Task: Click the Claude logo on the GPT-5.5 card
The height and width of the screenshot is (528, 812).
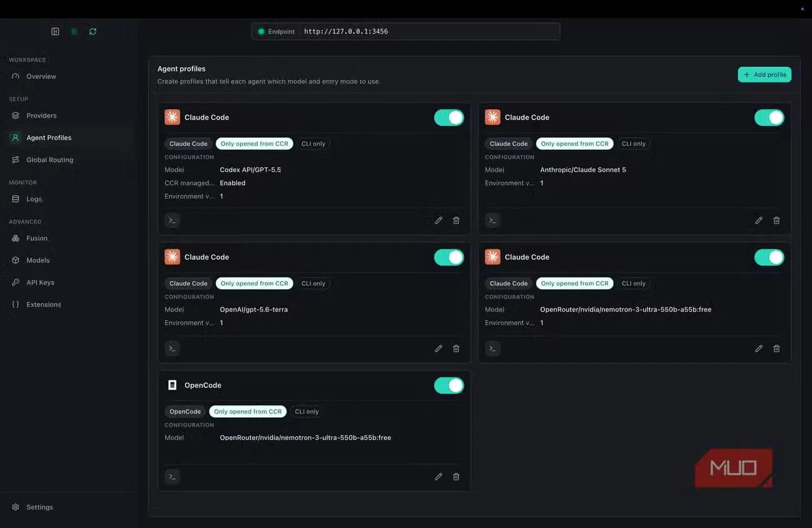Action: pos(172,117)
